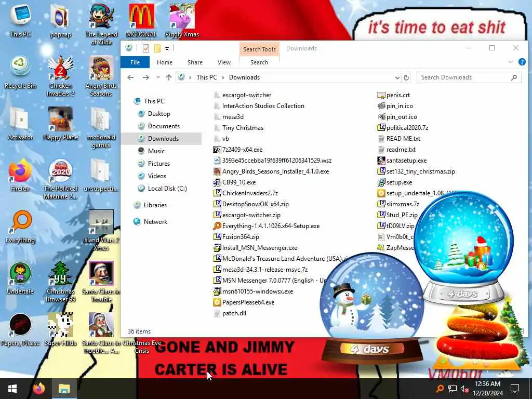Select Desktop in navigation pane

159,114
